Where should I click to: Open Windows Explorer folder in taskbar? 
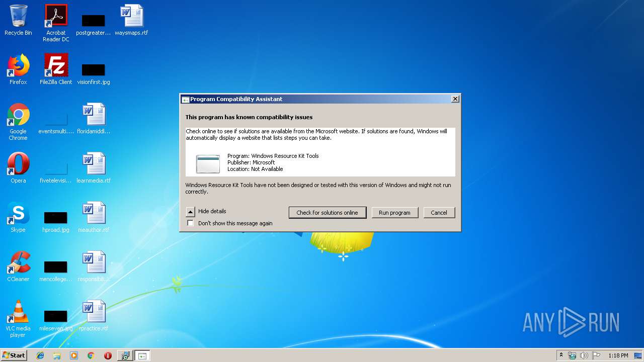click(x=57, y=355)
